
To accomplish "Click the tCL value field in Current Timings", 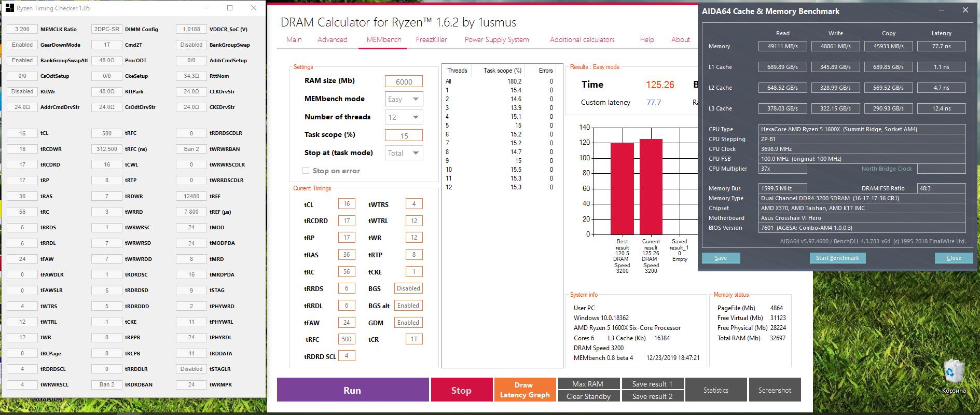I will point(347,204).
